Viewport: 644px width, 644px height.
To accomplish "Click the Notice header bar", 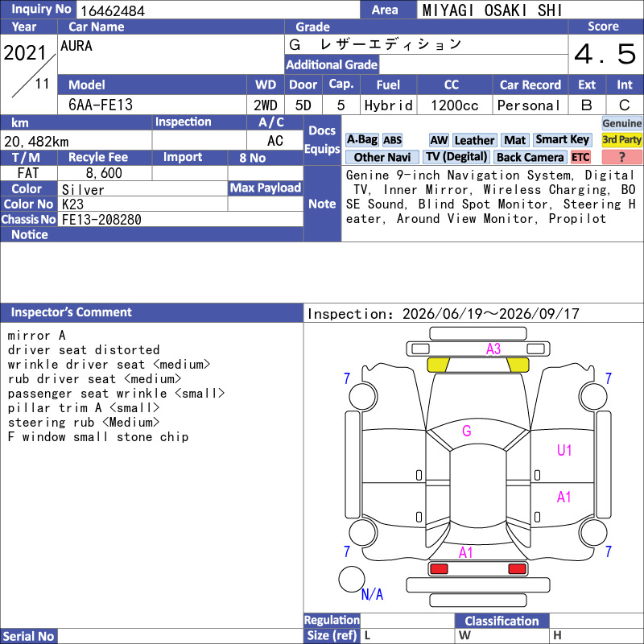I will click(152, 234).
